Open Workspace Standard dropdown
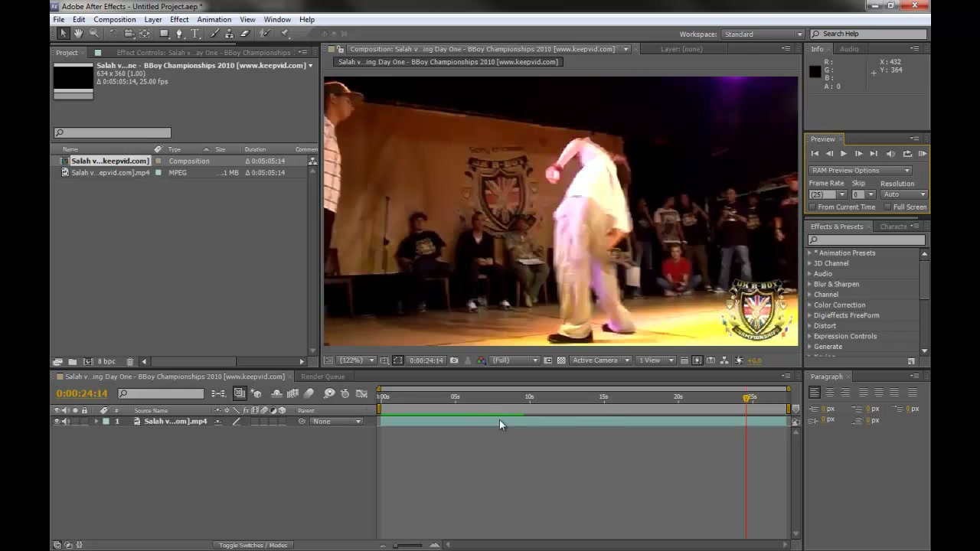 (762, 34)
